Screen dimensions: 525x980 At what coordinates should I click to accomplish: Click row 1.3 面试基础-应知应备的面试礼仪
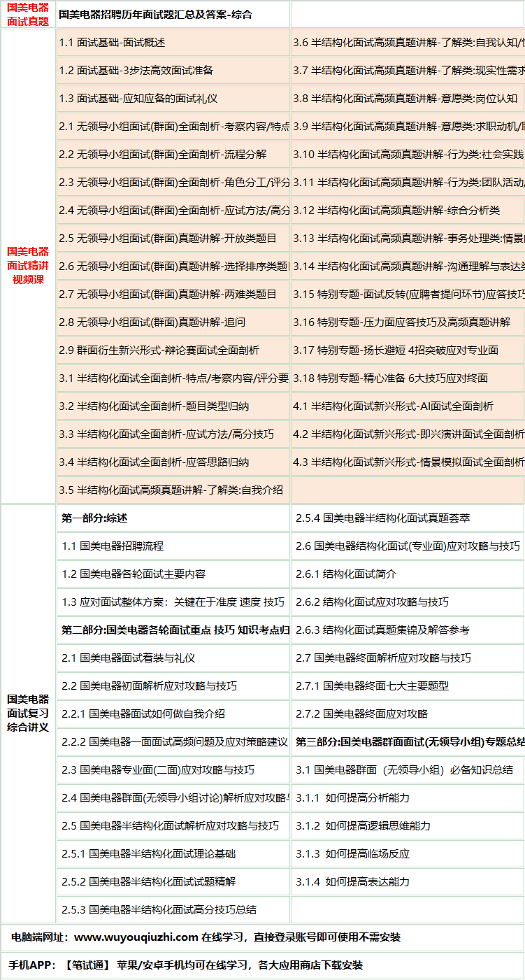[173, 98]
